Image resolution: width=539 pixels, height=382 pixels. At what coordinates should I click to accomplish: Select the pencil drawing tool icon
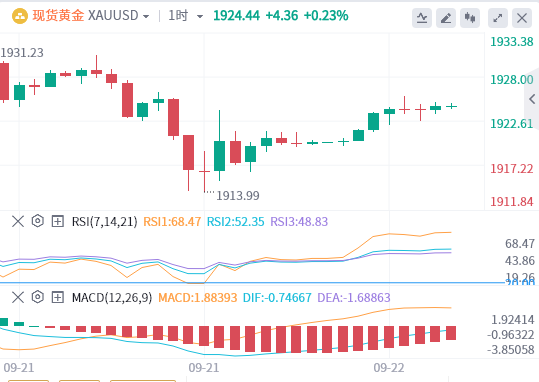pyautogui.click(x=446, y=18)
